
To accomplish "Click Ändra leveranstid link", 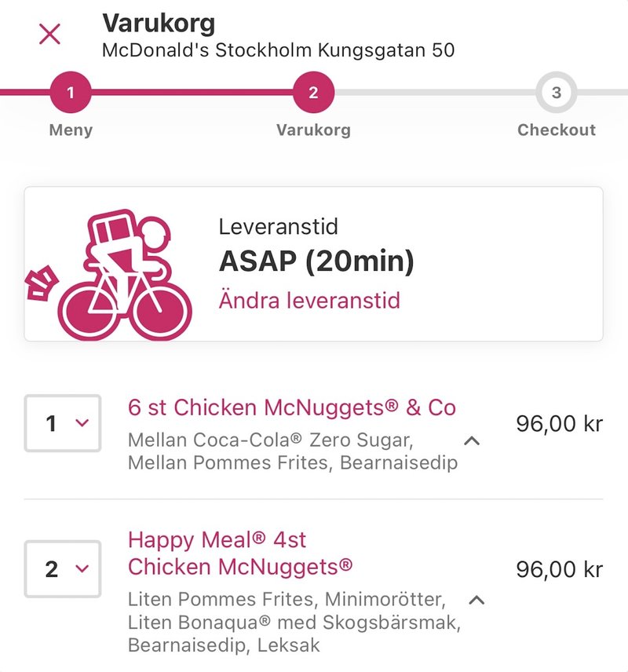I will point(309,300).
